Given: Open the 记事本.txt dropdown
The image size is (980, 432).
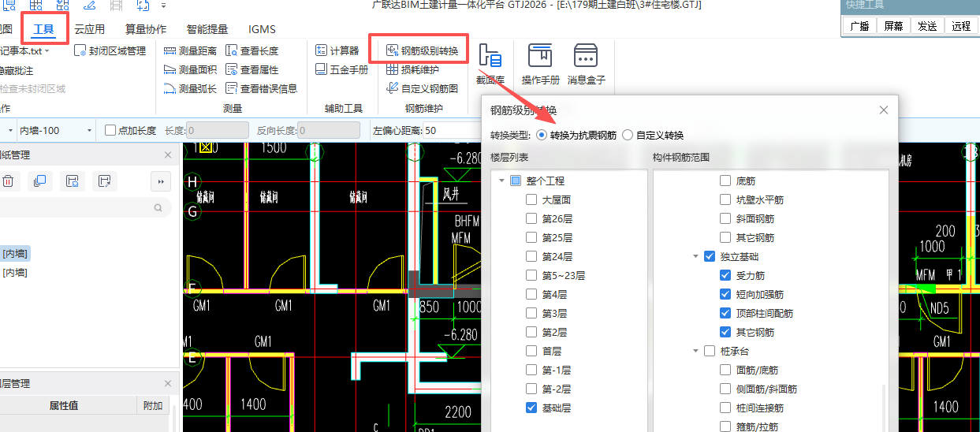Looking at the screenshot, I should [47, 50].
